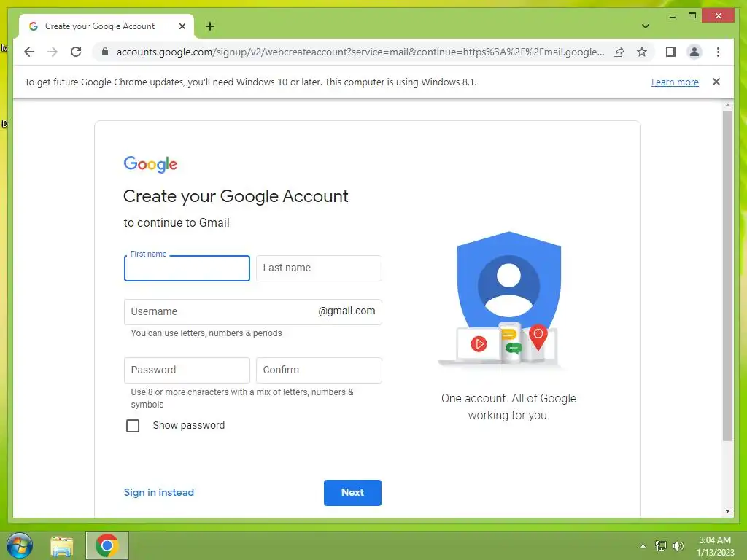Click the Sign in instead link
The height and width of the screenshot is (560, 747).
(x=158, y=492)
